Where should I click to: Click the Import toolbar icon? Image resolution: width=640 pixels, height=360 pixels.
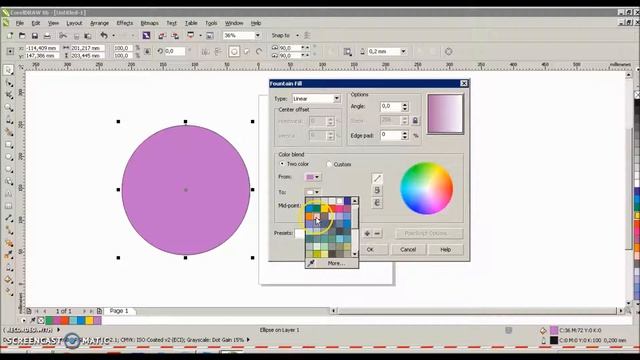tap(162, 36)
